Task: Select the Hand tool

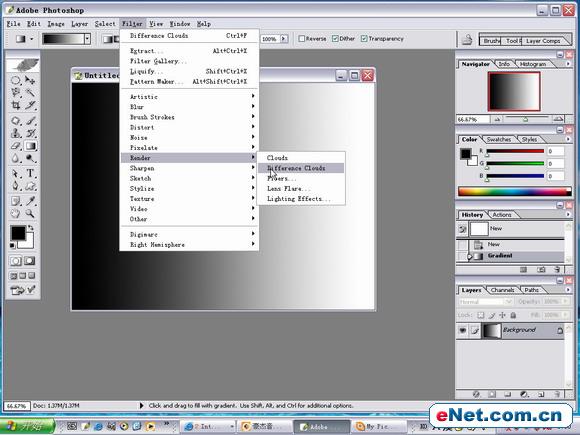Action: (x=16, y=213)
